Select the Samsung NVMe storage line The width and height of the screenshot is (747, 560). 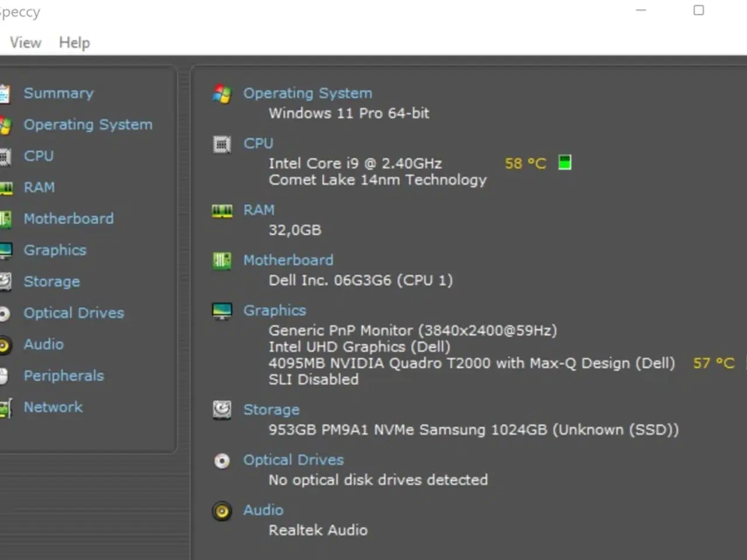(x=474, y=430)
